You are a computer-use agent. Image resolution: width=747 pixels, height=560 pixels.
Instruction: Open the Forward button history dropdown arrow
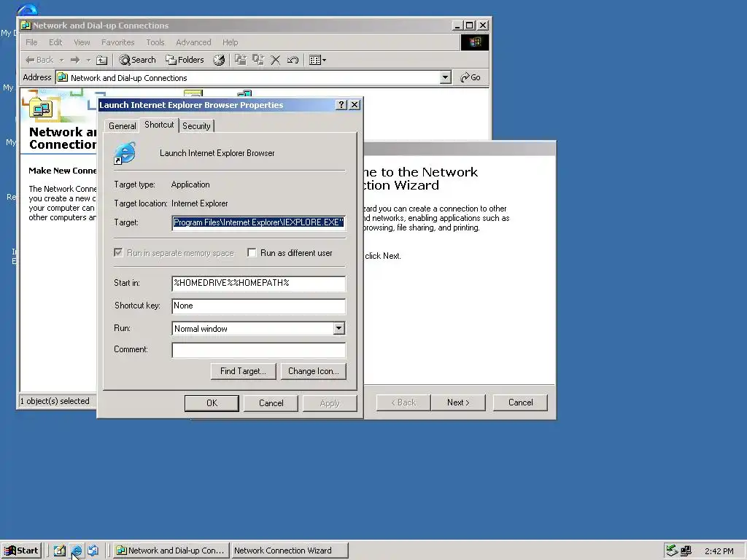(x=88, y=61)
